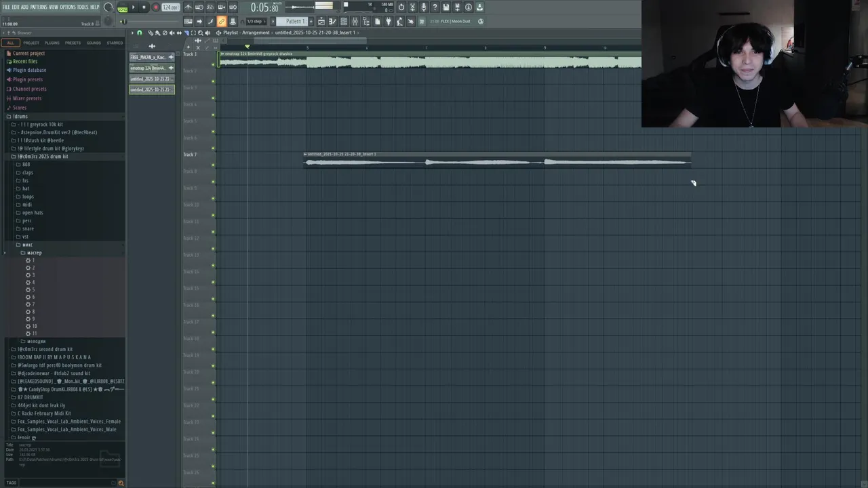Expand the open hats folder
This screenshot has height=488, width=868.
pyautogui.click(x=32, y=213)
